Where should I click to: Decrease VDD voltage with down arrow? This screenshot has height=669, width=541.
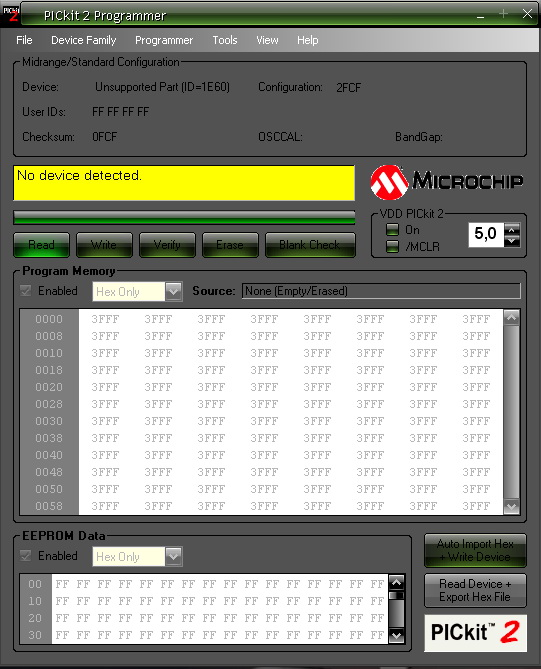pyautogui.click(x=512, y=241)
